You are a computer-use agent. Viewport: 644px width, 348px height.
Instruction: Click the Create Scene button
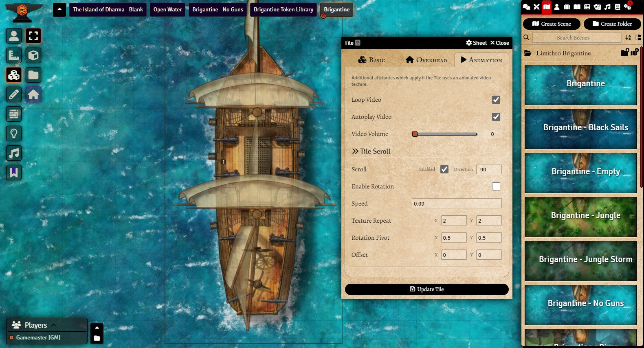pyautogui.click(x=551, y=24)
